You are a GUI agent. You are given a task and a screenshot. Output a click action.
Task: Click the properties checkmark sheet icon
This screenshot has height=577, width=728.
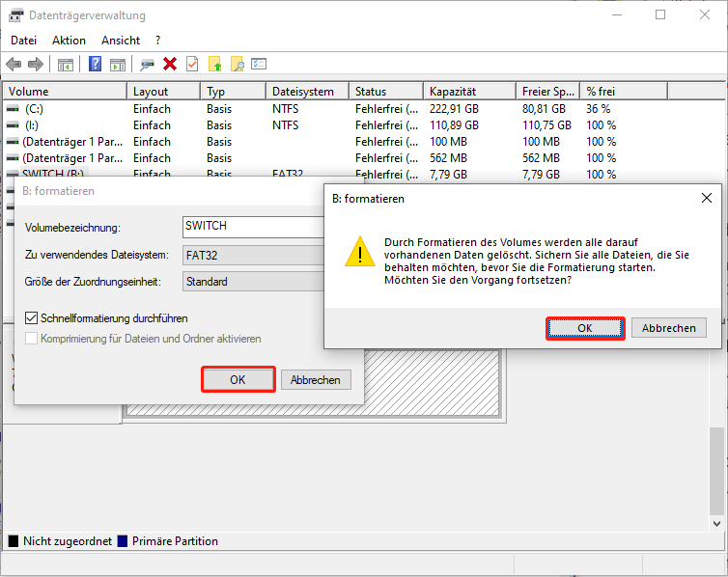coord(192,65)
